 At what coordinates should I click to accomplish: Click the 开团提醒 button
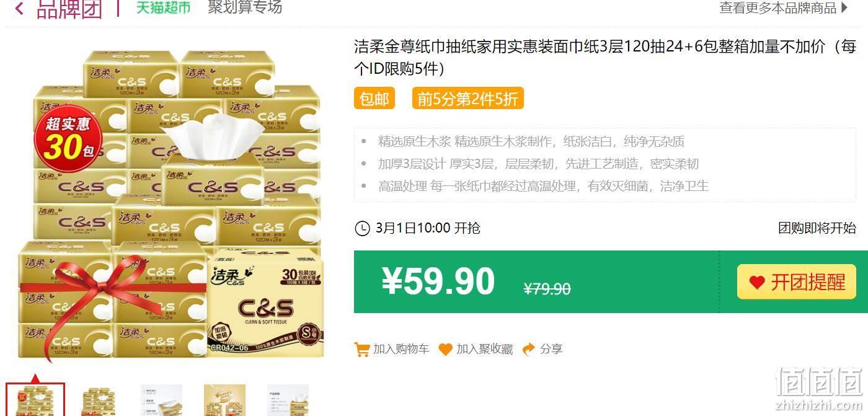pos(796,282)
